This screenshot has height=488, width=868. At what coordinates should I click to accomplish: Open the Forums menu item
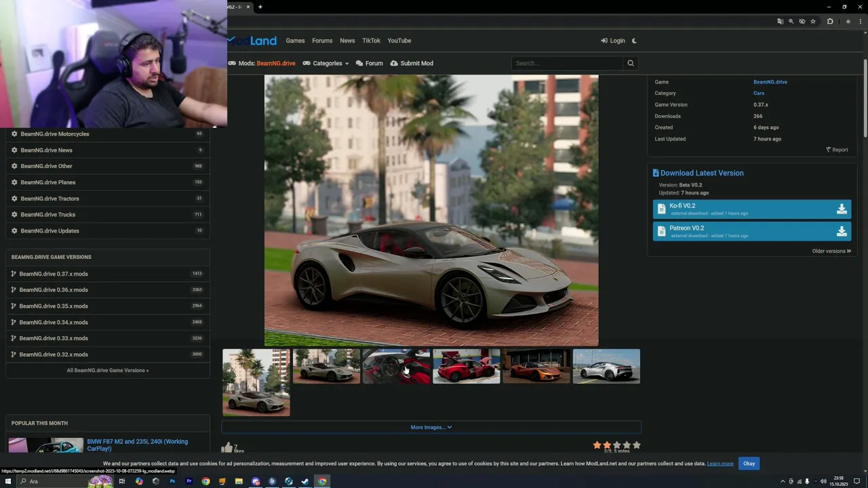click(x=322, y=41)
